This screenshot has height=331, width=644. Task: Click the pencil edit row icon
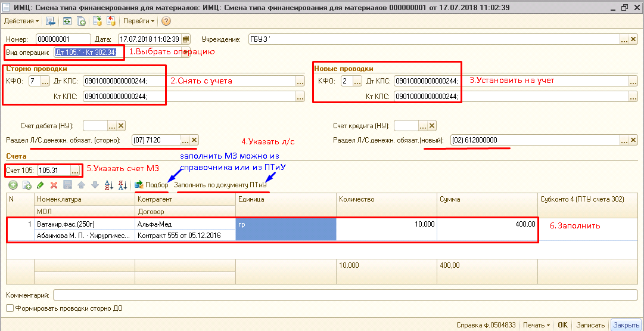(x=40, y=185)
